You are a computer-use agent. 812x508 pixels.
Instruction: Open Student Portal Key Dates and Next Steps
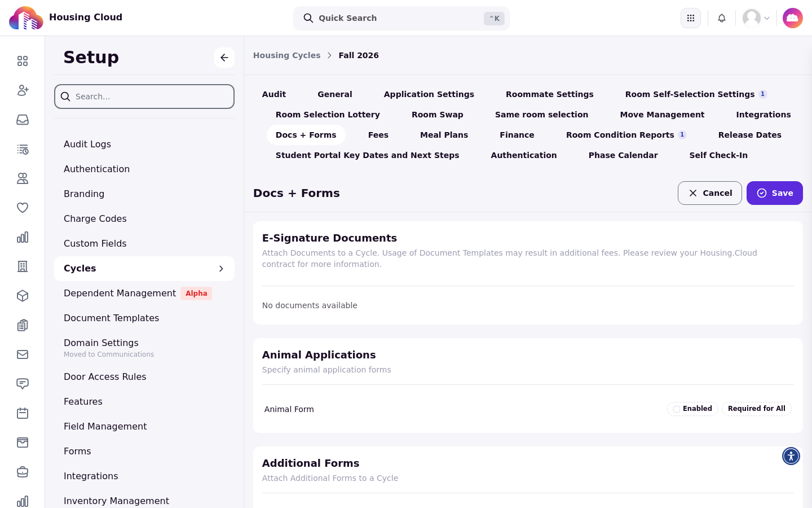click(x=368, y=155)
